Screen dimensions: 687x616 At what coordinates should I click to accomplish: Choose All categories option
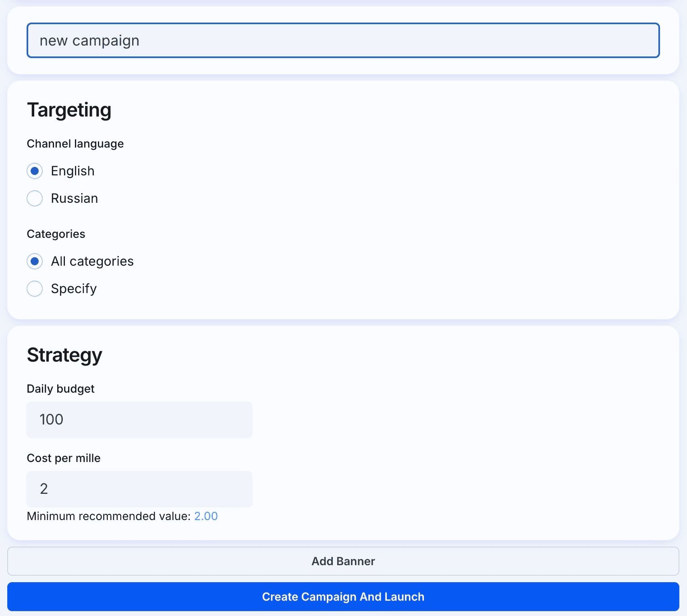35,261
